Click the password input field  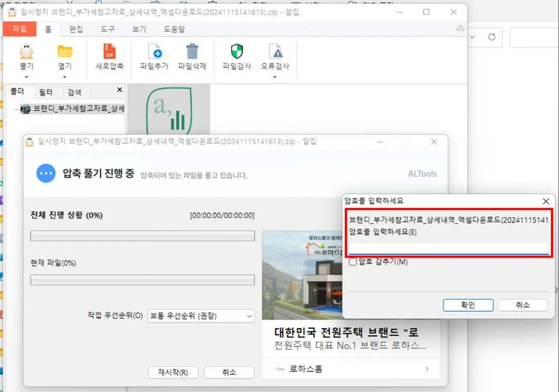(x=449, y=249)
